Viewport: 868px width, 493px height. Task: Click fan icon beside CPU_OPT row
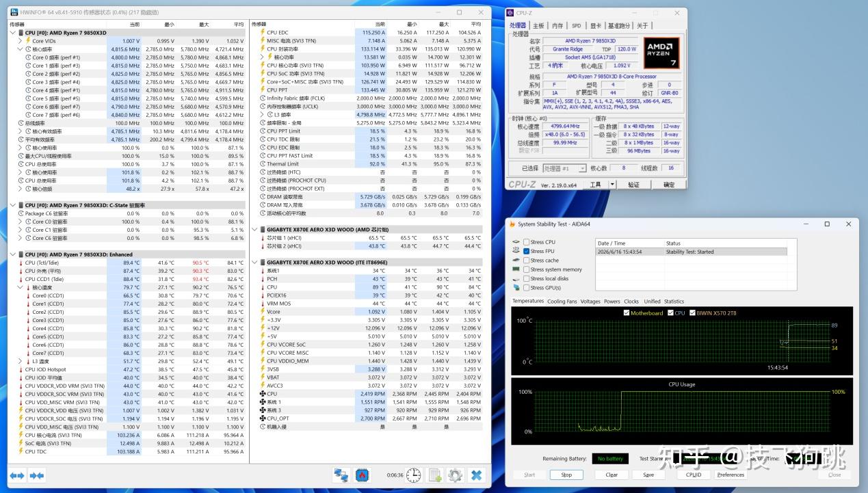coord(262,418)
